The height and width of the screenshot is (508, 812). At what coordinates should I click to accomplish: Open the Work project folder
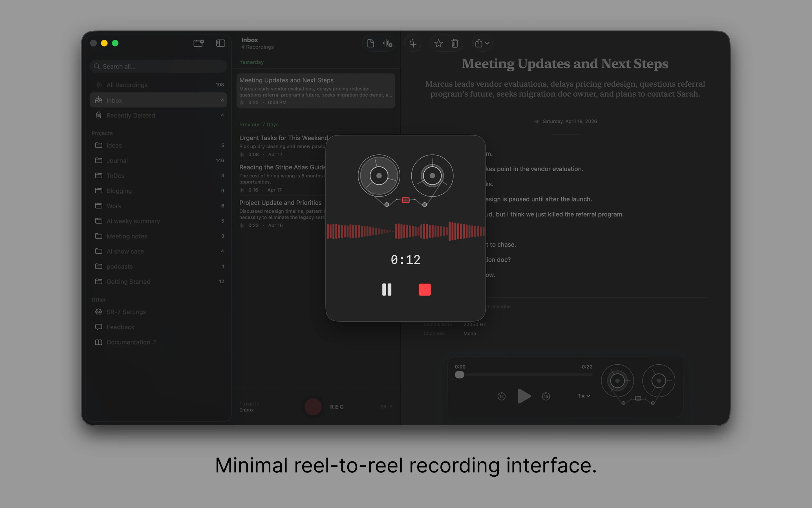(x=158, y=206)
